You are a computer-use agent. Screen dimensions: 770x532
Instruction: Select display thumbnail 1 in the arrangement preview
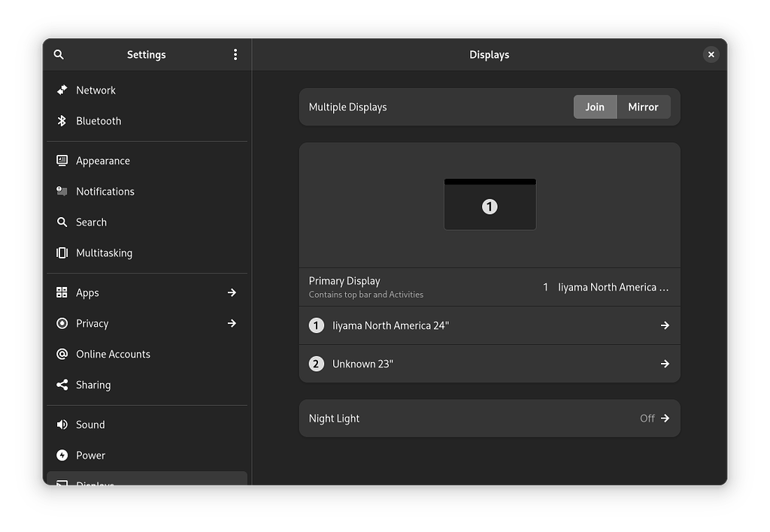pyautogui.click(x=490, y=204)
